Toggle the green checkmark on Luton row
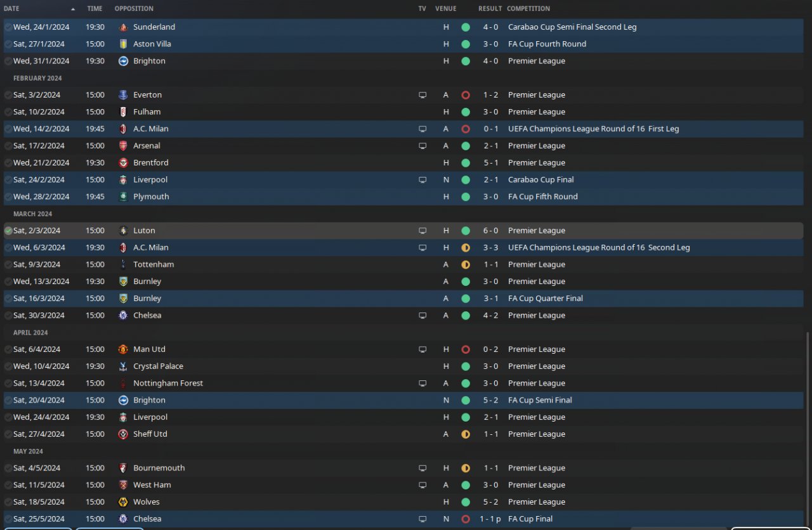Screen dimensions: 812x530 (x=8, y=231)
